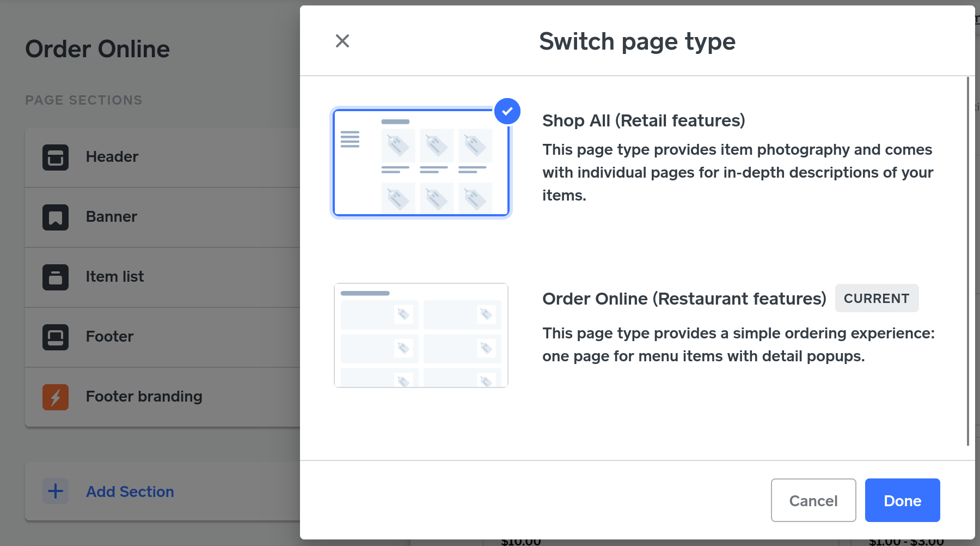Open the Footer branding section
980x546 pixels.
click(x=144, y=397)
